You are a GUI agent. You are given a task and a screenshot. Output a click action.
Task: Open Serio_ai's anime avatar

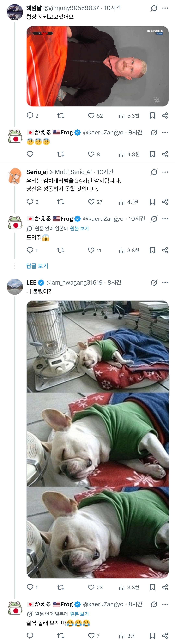click(x=15, y=176)
